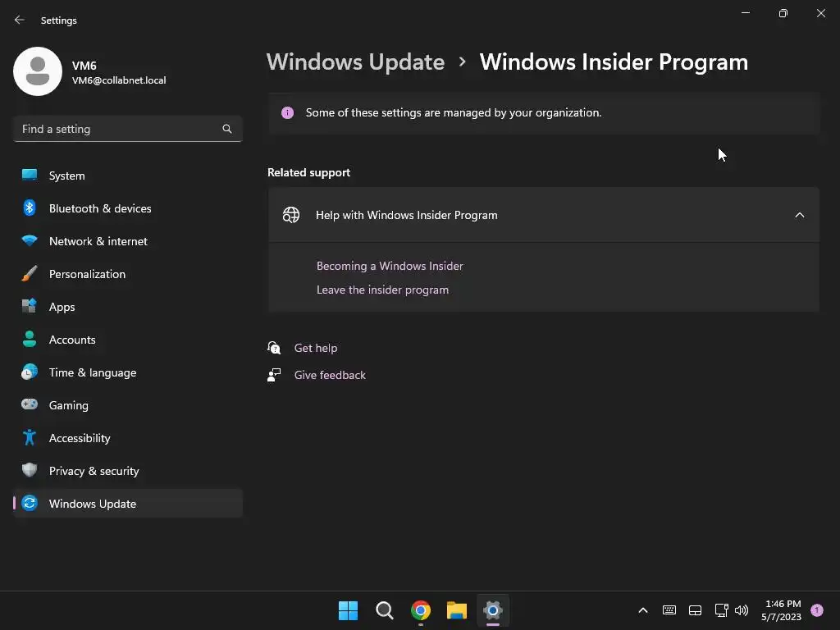Image resolution: width=840 pixels, height=630 pixels.
Task: Click the Gaming controller icon
Action: (x=30, y=404)
